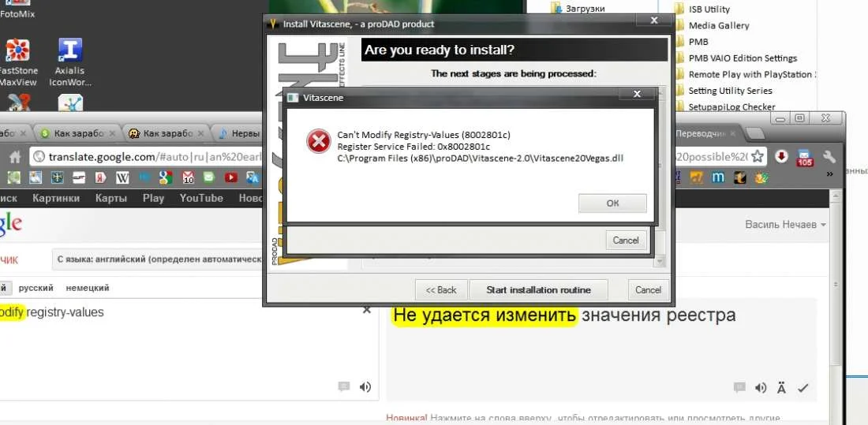
Task: Open 'Картинки' in Google top bar
Action: 56,198
